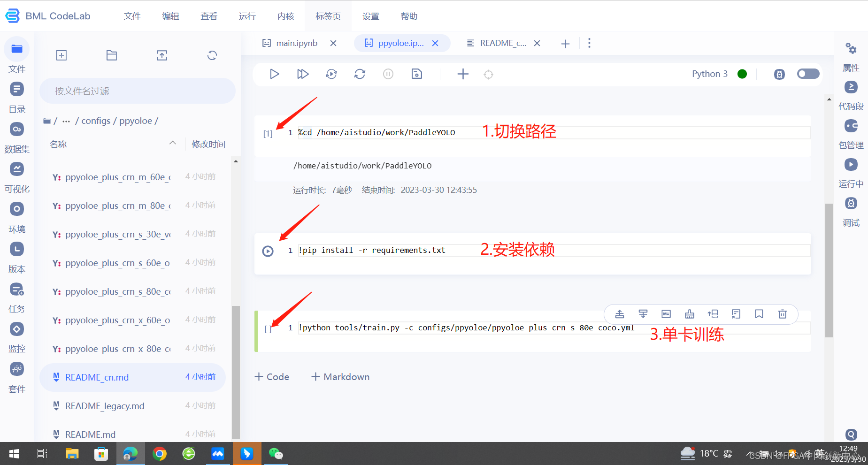The height and width of the screenshot is (465, 868).
Task: Sort the file list by 名称 column
Action: pos(58,144)
